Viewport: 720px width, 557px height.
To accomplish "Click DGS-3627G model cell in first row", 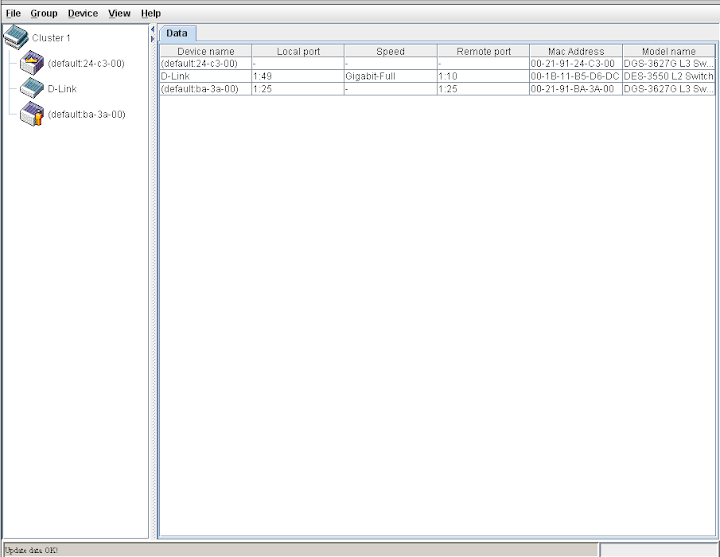I will tap(669, 63).
